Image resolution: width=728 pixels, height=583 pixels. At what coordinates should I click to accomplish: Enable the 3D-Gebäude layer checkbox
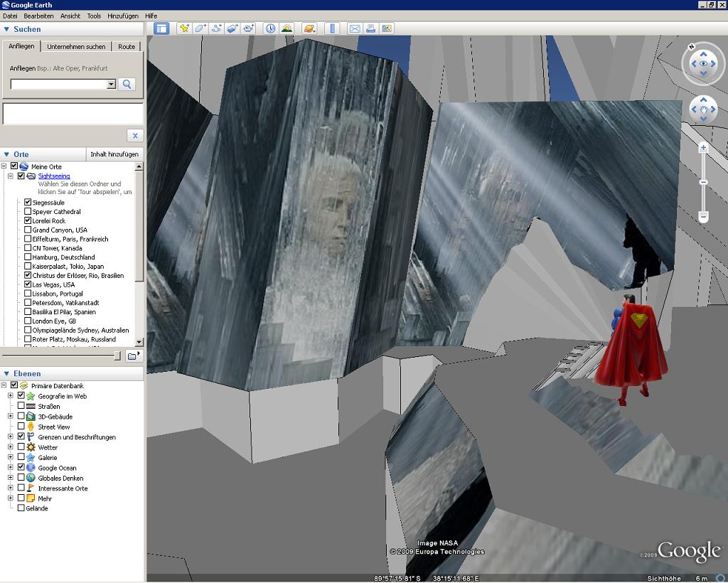(x=21, y=417)
